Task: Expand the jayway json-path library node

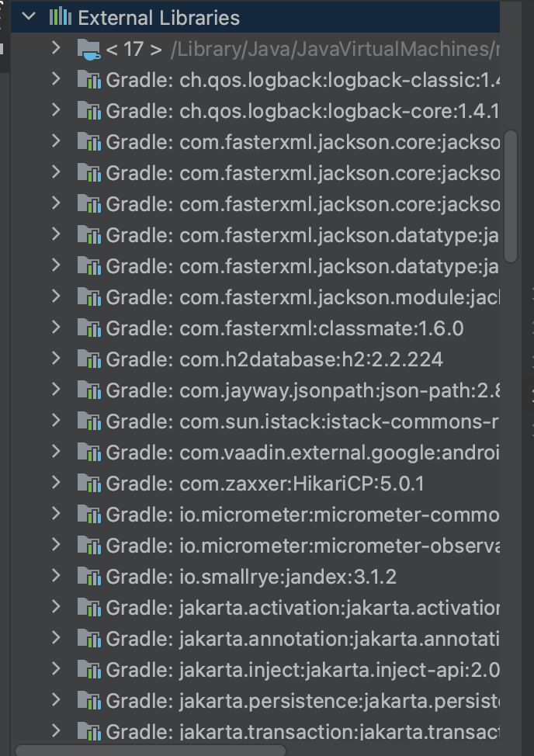Action: pos(56,389)
